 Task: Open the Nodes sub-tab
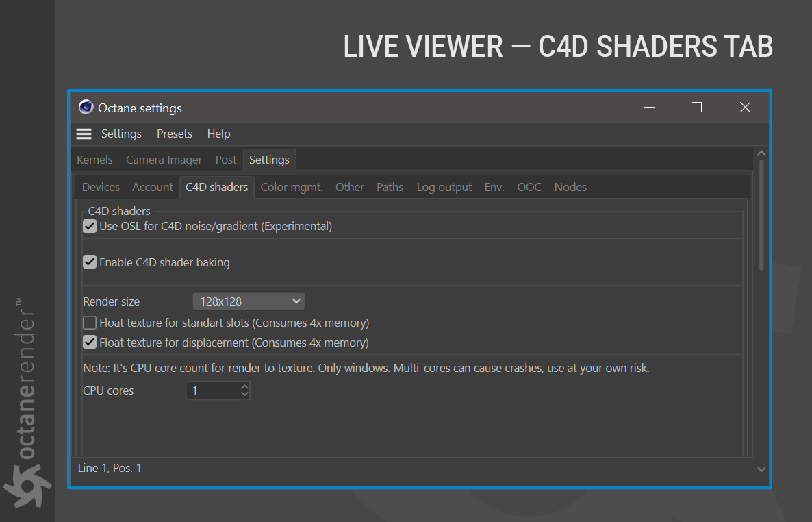pos(571,187)
